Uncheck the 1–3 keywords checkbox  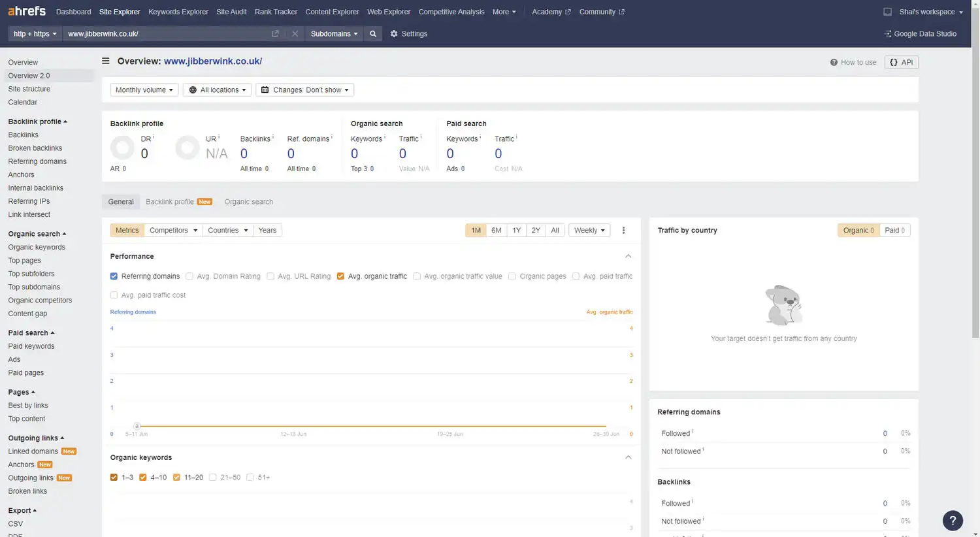point(114,478)
